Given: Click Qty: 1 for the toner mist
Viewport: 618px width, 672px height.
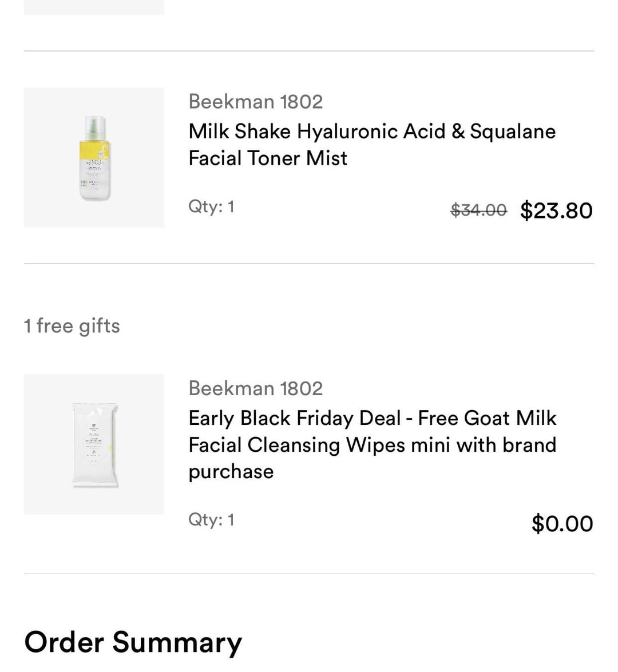Looking at the screenshot, I should pos(211,206).
